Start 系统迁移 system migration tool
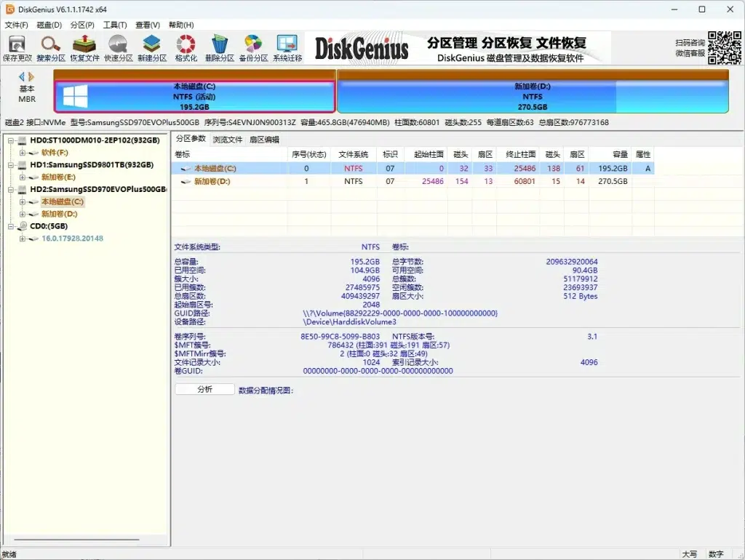The height and width of the screenshot is (560, 745). 286,47
